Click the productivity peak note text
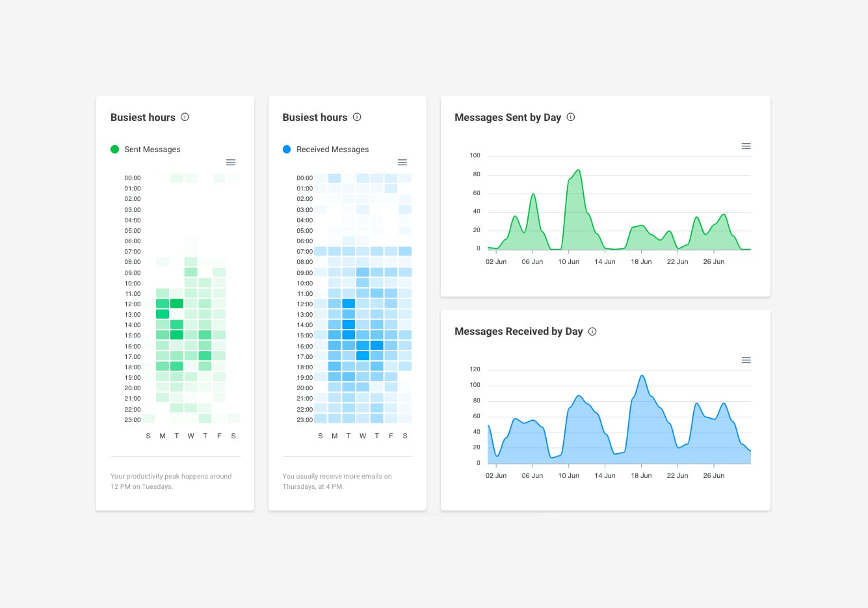Viewport: 868px width, 608px height. coord(171,481)
